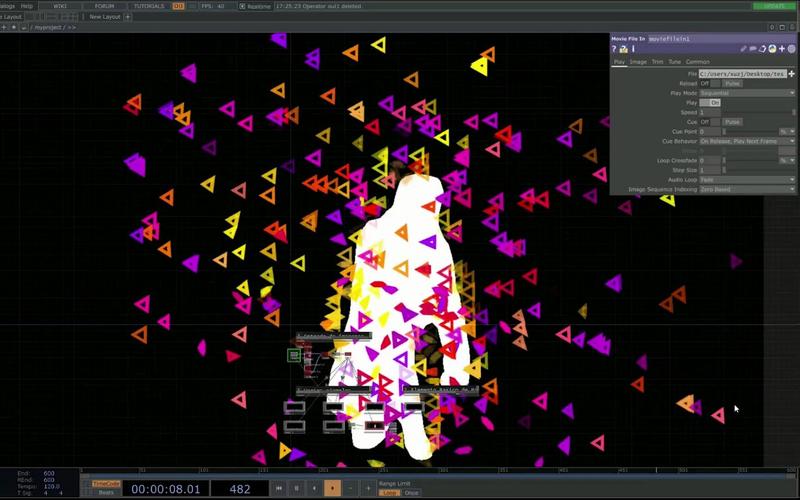The image size is (800, 500).
Task: Click green node icon in network
Action: (x=294, y=355)
